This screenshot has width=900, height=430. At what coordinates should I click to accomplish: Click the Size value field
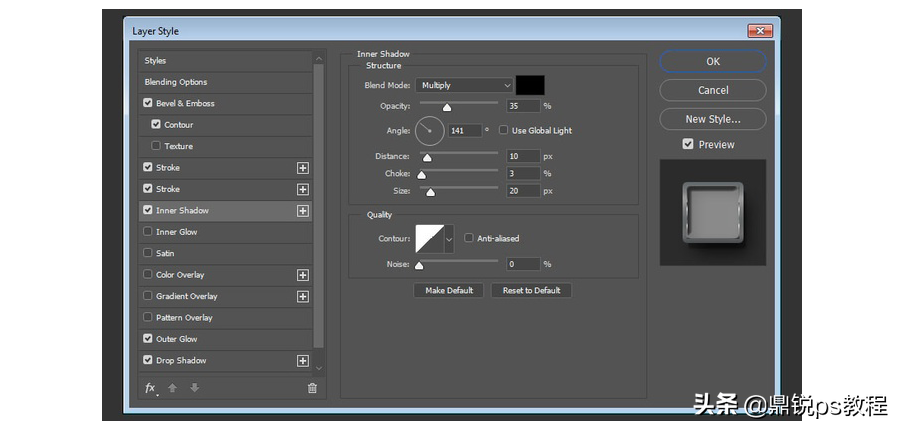(523, 191)
